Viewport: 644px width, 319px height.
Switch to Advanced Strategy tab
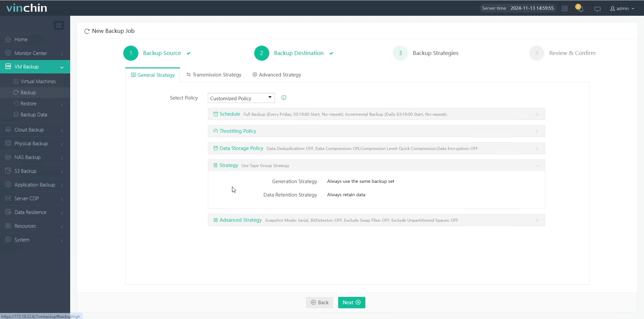277,74
